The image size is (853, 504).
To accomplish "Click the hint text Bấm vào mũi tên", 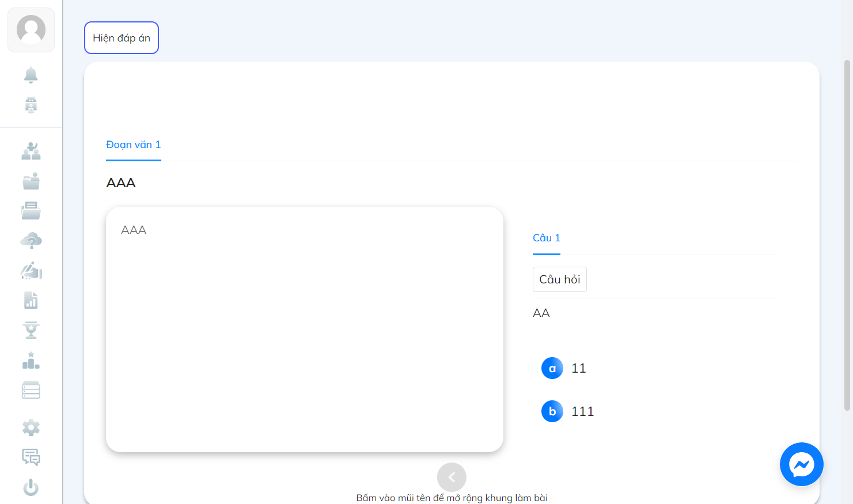I will pyautogui.click(x=452, y=498).
